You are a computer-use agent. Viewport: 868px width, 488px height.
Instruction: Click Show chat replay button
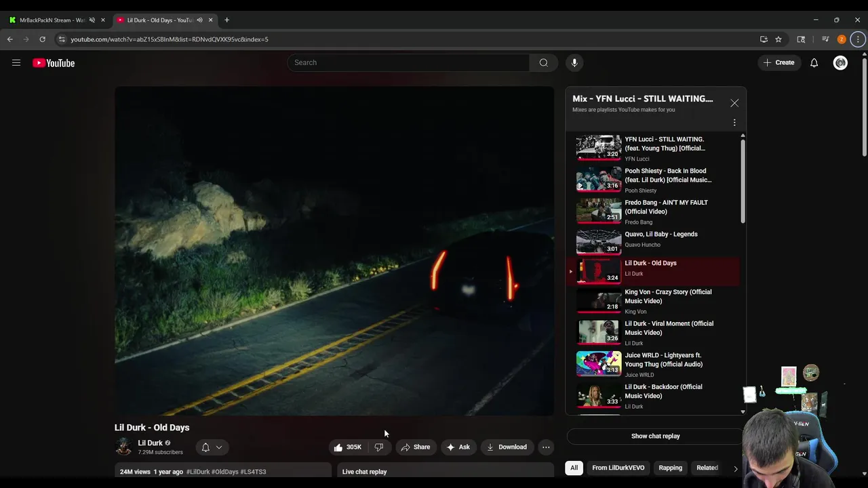pos(655,436)
